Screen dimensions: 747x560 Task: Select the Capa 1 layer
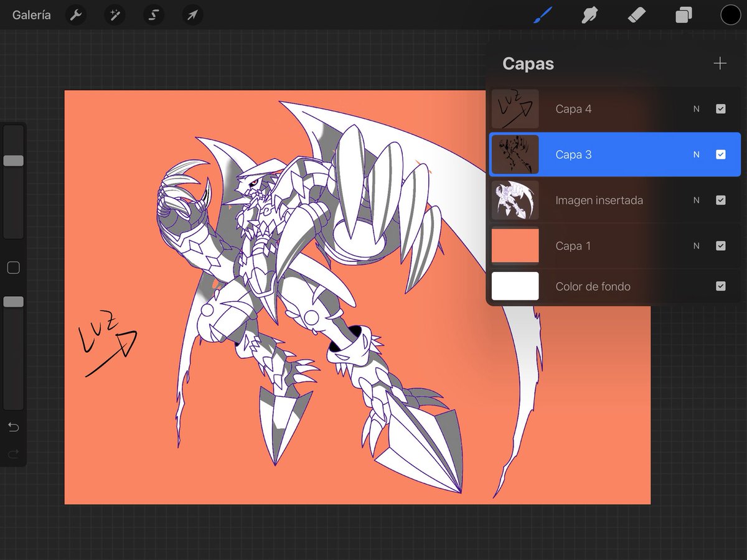615,246
